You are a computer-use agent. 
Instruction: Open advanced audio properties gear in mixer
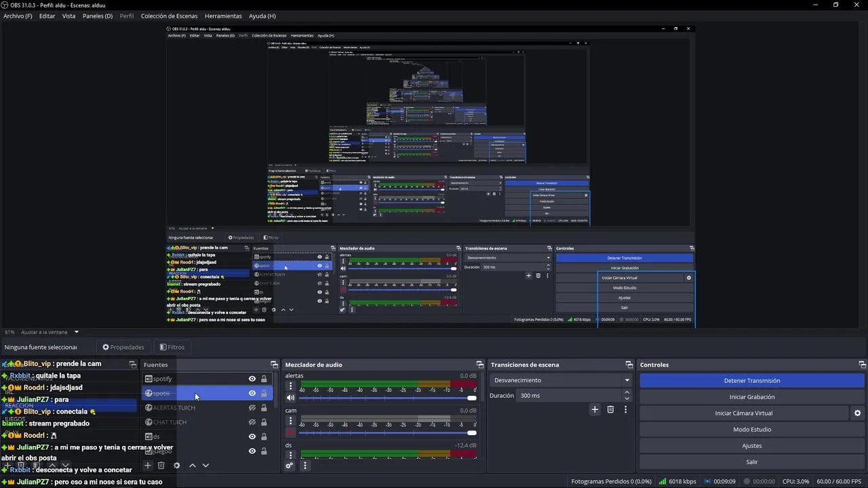point(290,466)
